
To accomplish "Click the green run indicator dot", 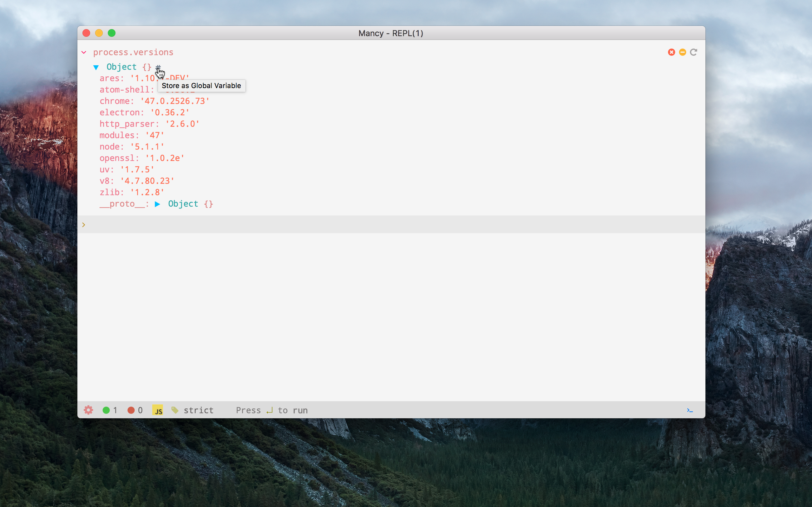I will click(x=107, y=410).
